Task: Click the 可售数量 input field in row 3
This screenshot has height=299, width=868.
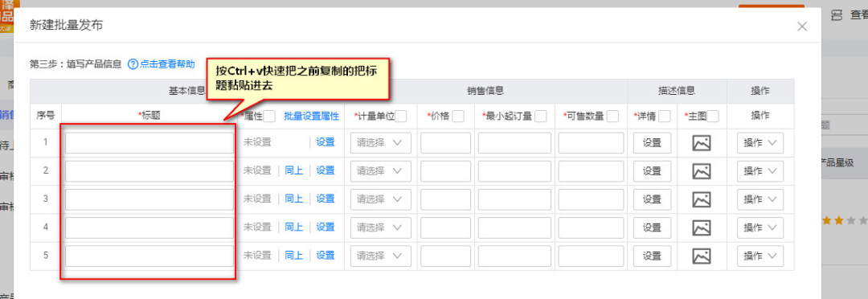Action: tap(591, 199)
